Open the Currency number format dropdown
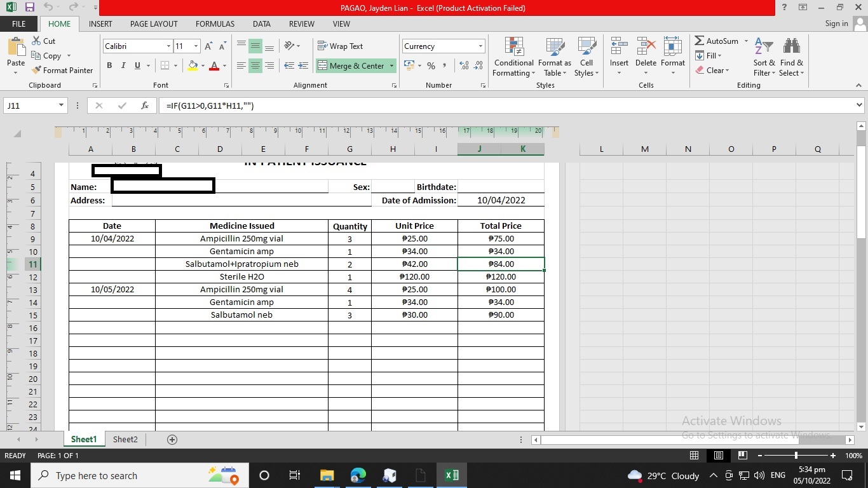This screenshot has width=868, height=488. pos(480,46)
